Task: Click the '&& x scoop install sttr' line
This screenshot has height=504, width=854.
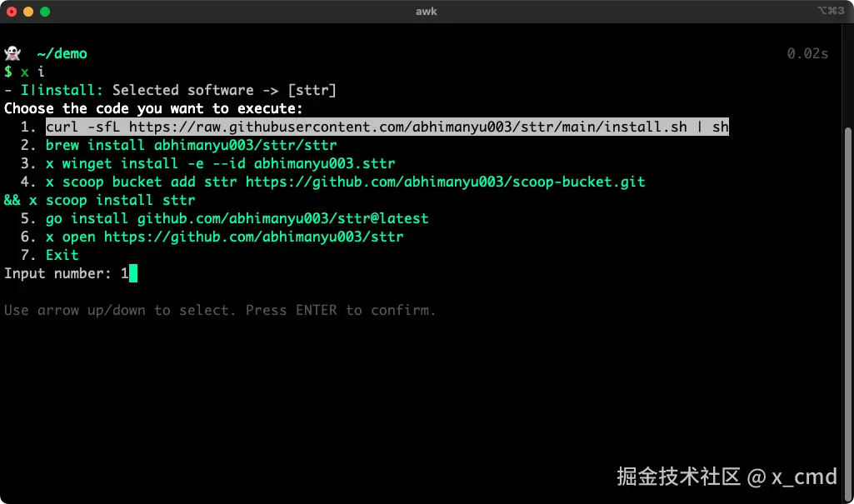Action: 99,200
